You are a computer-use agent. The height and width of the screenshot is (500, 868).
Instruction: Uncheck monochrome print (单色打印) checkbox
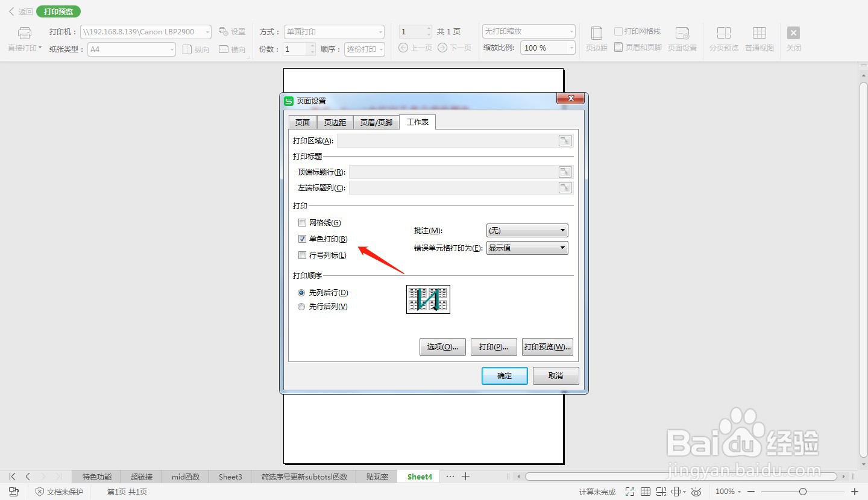tap(303, 239)
